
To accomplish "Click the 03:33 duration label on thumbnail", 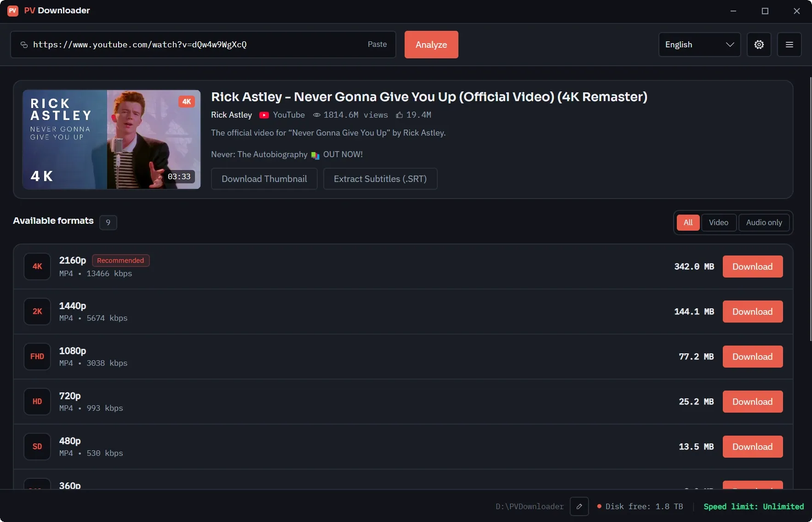I will click(179, 176).
